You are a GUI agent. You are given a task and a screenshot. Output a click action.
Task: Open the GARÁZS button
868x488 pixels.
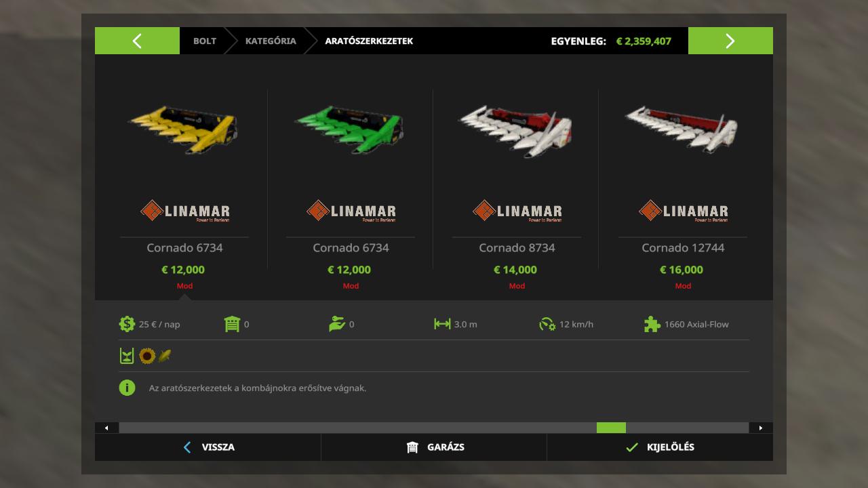(434, 447)
